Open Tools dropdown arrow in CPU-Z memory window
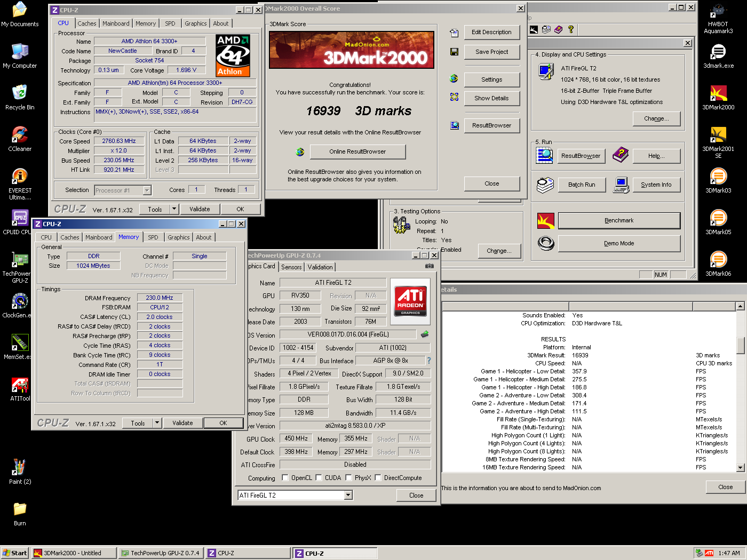Screen dimensions: 747x560 tap(157, 423)
